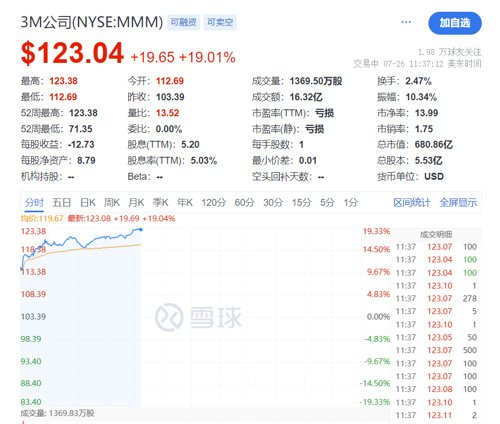Select the 年K chart tab
Image resolution: width=500 pixels, height=424 pixels.
coord(185,202)
